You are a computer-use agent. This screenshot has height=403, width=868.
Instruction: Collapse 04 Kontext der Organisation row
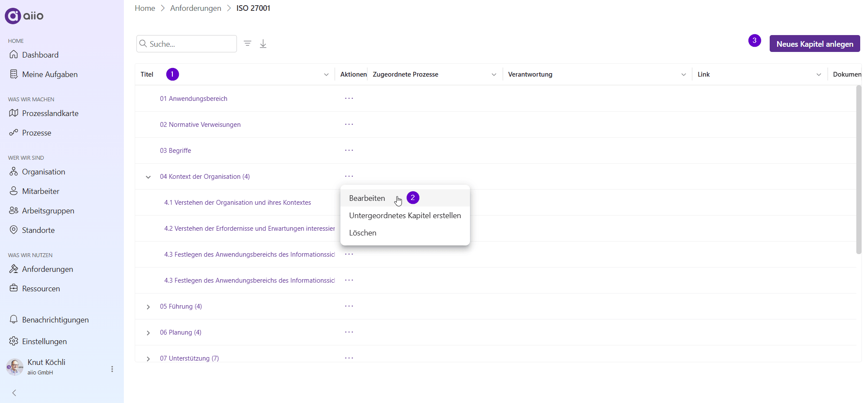(x=148, y=177)
